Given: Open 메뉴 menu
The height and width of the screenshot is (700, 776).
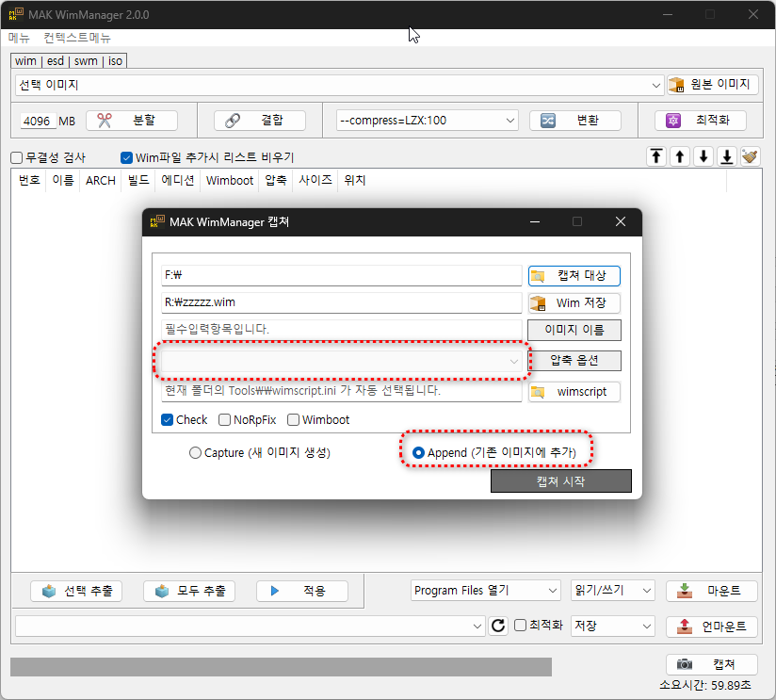Looking at the screenshot, I should (19, 38).
